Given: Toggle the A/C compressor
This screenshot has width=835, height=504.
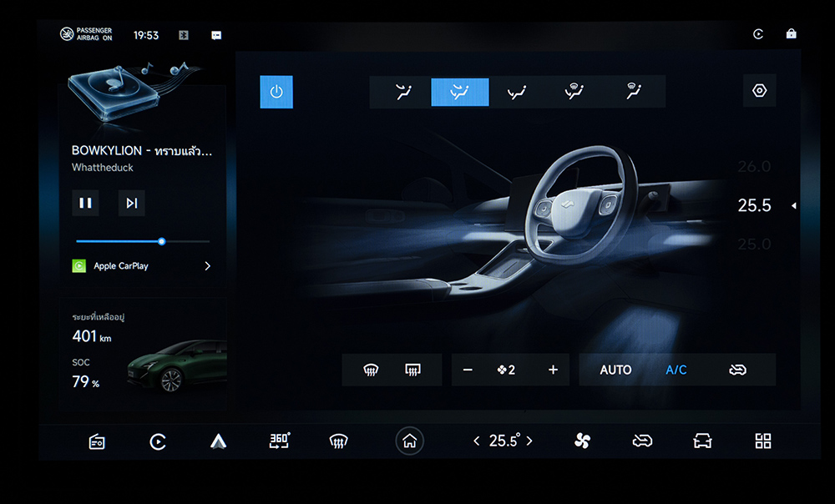Looking at the screenshot, I should tap(676, 370).
